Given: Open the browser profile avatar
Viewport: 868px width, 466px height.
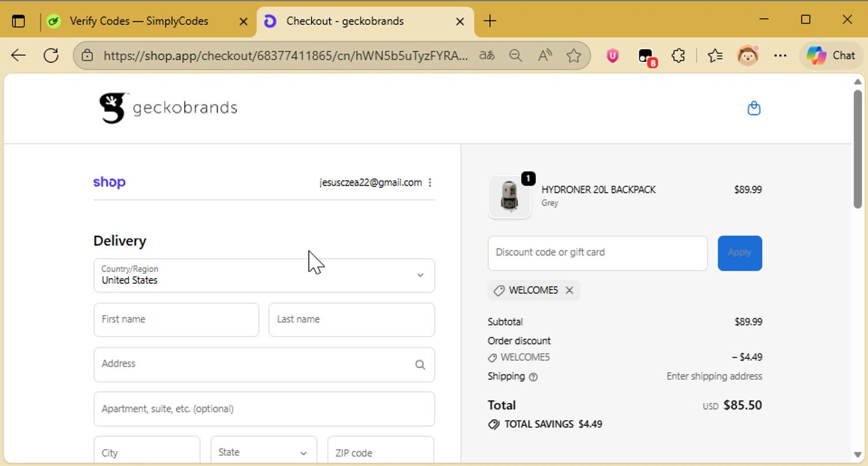Looking at the screenshot, I should (748, 56).
